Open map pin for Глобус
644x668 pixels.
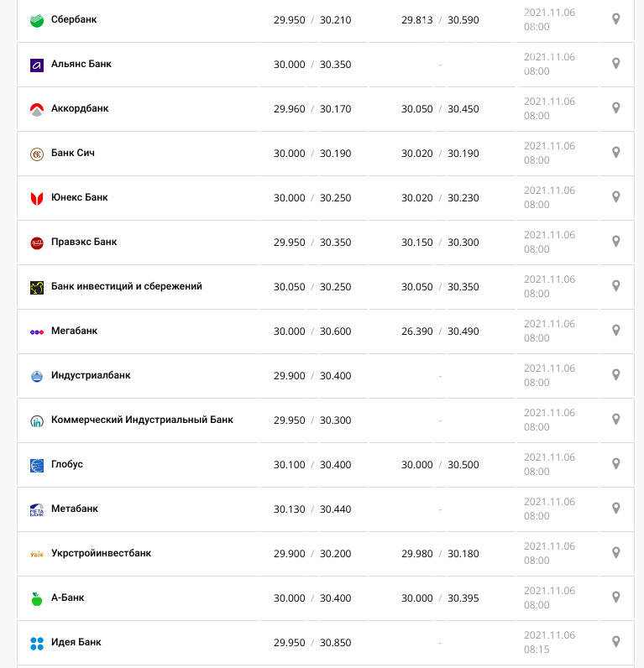[615, 463]
